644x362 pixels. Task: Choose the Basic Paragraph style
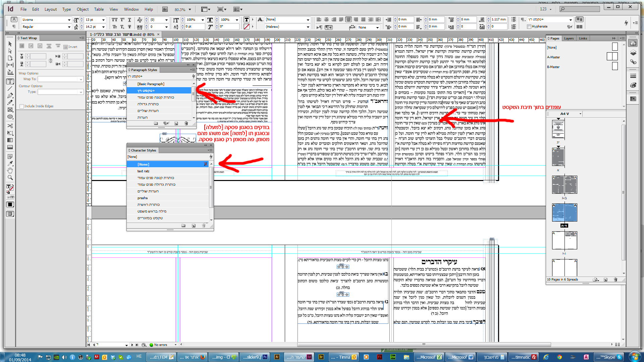coord(151,84)
